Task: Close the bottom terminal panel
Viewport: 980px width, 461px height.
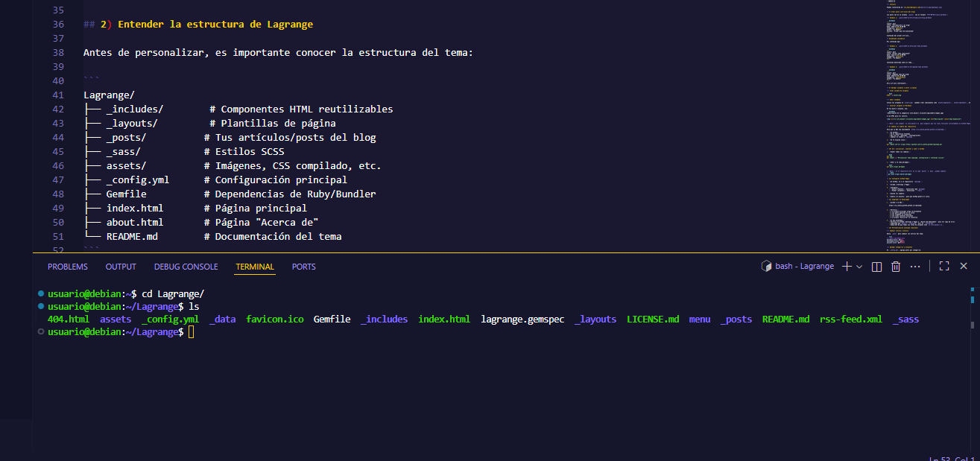Action: point(963,267)
